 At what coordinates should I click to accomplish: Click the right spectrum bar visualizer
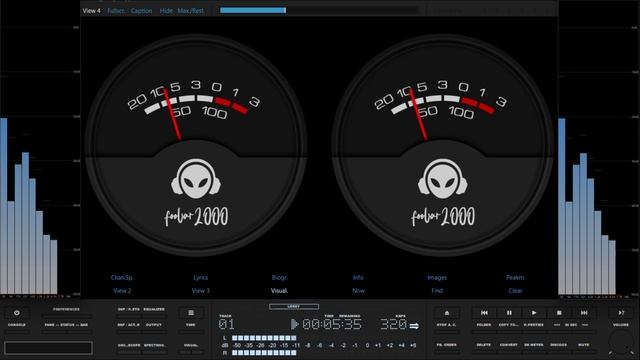click(x=588, y=206)
